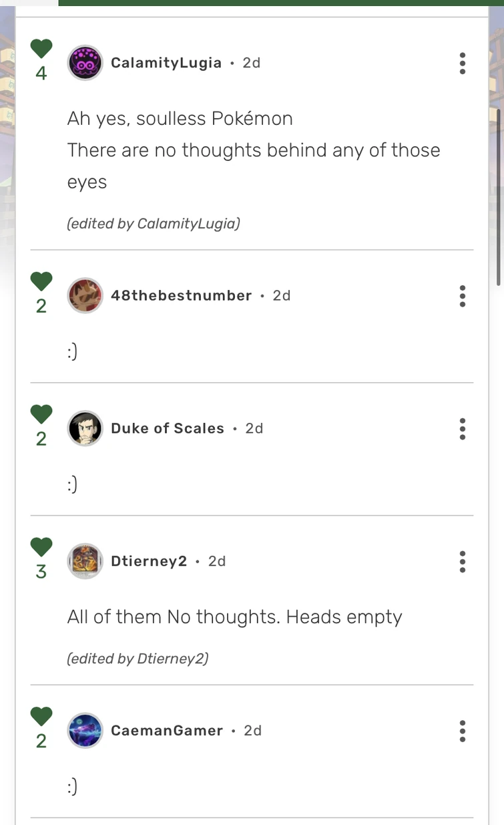Click the heart on CaemanGamer's comment

tap(41, 716)
